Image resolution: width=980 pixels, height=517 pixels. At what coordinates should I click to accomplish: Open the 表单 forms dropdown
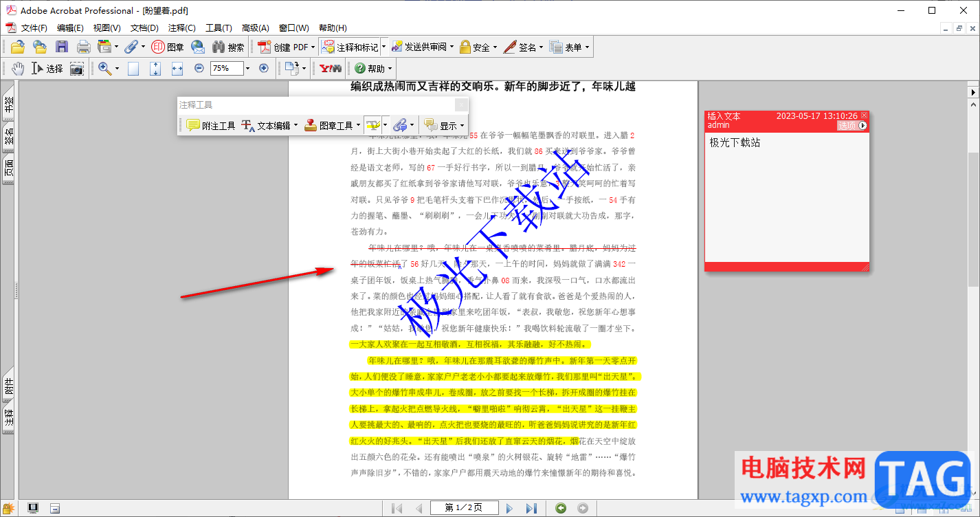570,47
